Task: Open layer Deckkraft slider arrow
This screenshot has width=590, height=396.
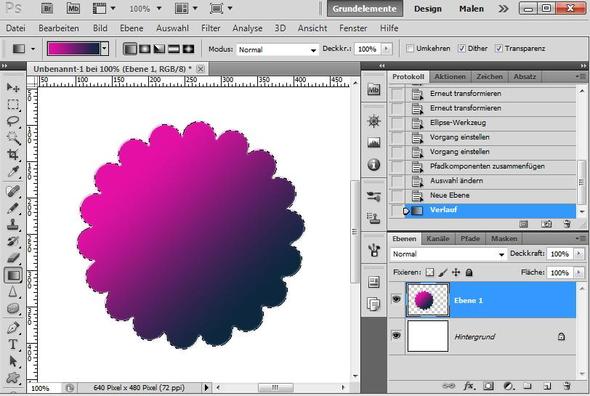Action: [579, 254]
